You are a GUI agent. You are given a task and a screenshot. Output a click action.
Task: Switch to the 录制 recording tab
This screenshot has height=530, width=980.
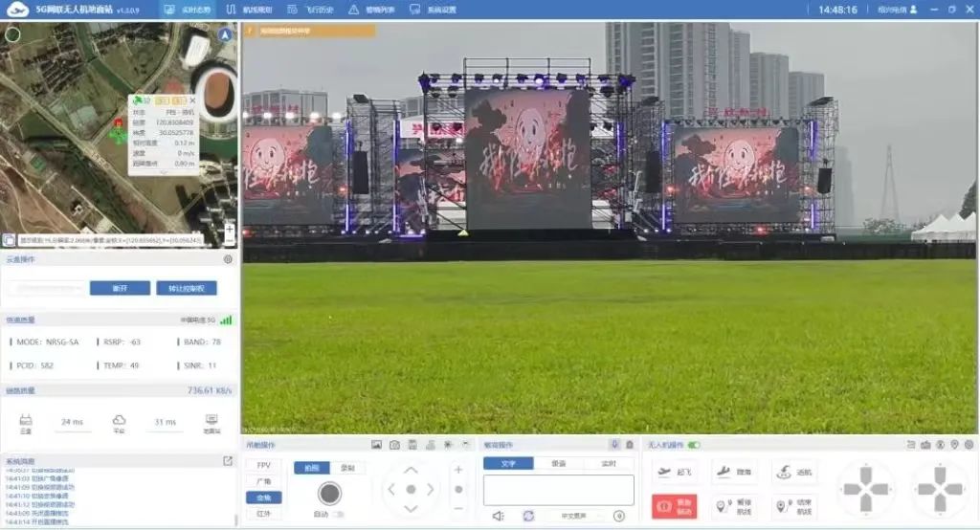(345, 468)
